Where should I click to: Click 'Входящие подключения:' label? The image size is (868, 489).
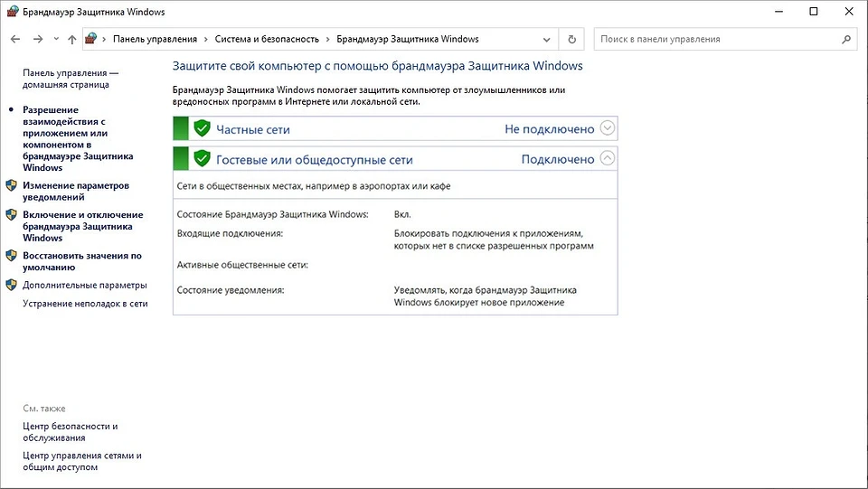pyautogui.click(x=230, y=233)
